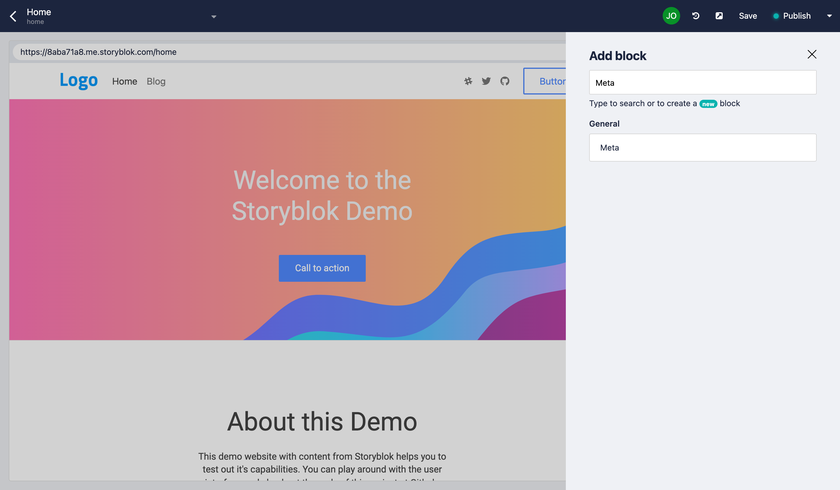Viewport: 840px width, 490px height.
Task: Click the GitHub icon in preview header
Action: pos(505,81)
